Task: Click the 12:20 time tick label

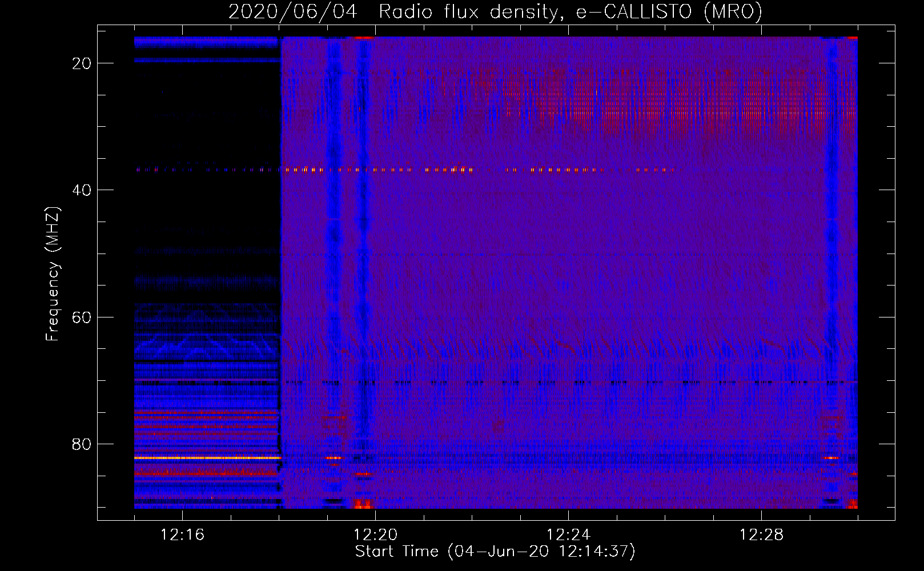Action: (375, 535)
